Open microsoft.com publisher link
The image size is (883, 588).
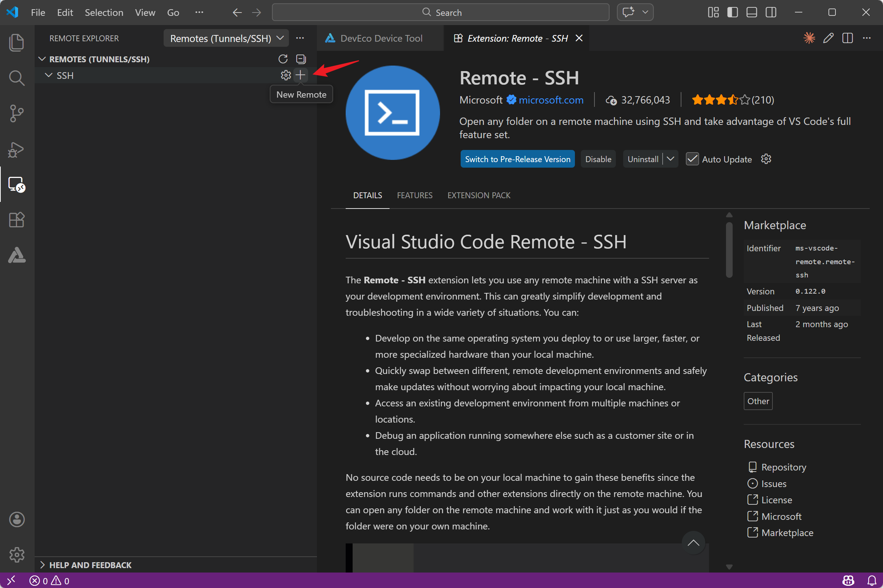pos(551,100)
